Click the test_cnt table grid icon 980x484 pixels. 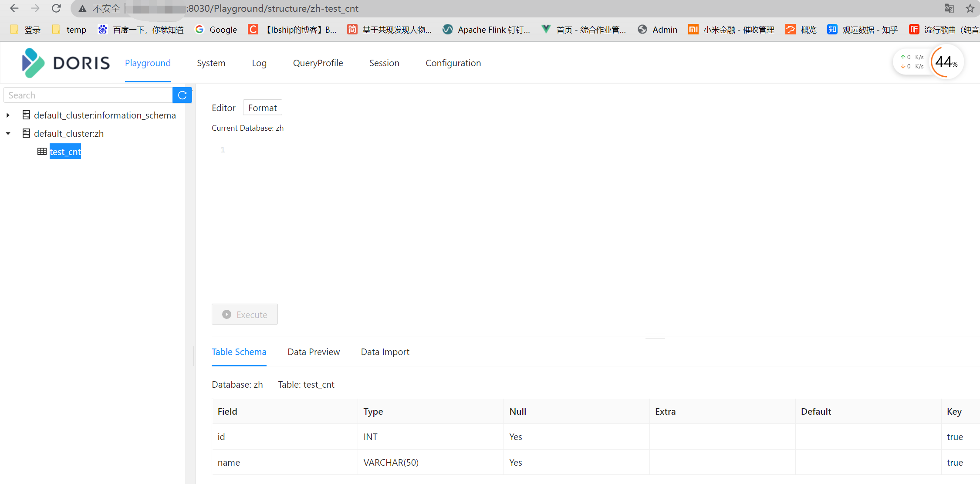pos(42,152)
